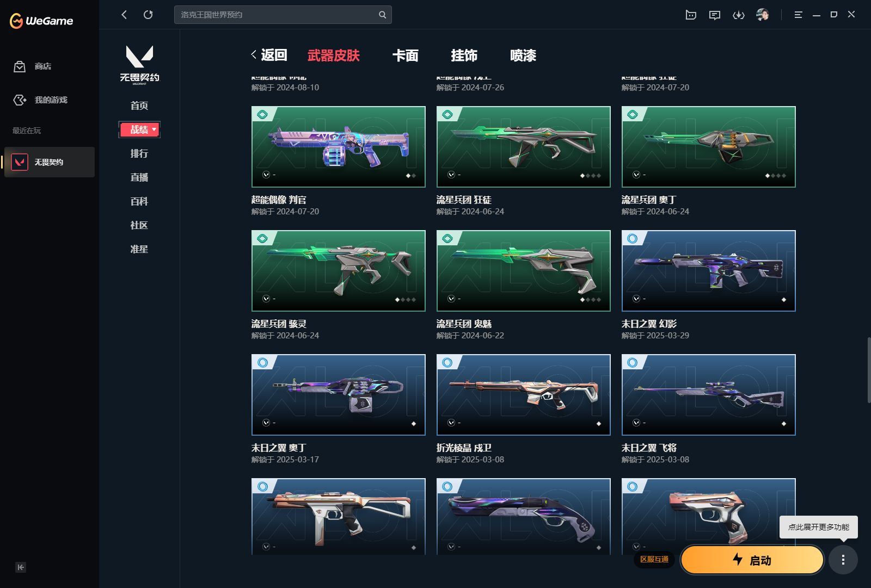Screen dimensions: 871x588
Task: Switch to the 卡面 tab
Action: pos(405,55)
